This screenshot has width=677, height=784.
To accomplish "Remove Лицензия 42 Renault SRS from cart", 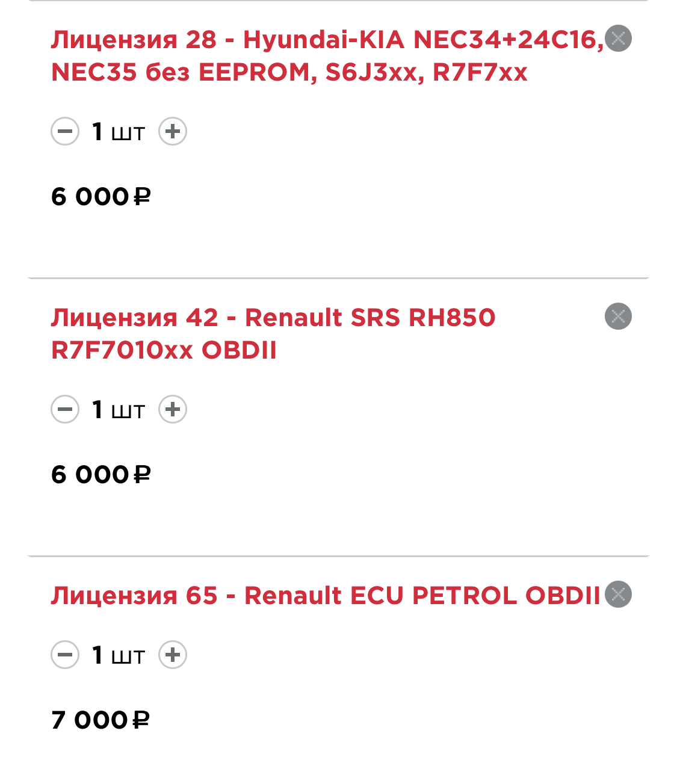I will [618, 316].
